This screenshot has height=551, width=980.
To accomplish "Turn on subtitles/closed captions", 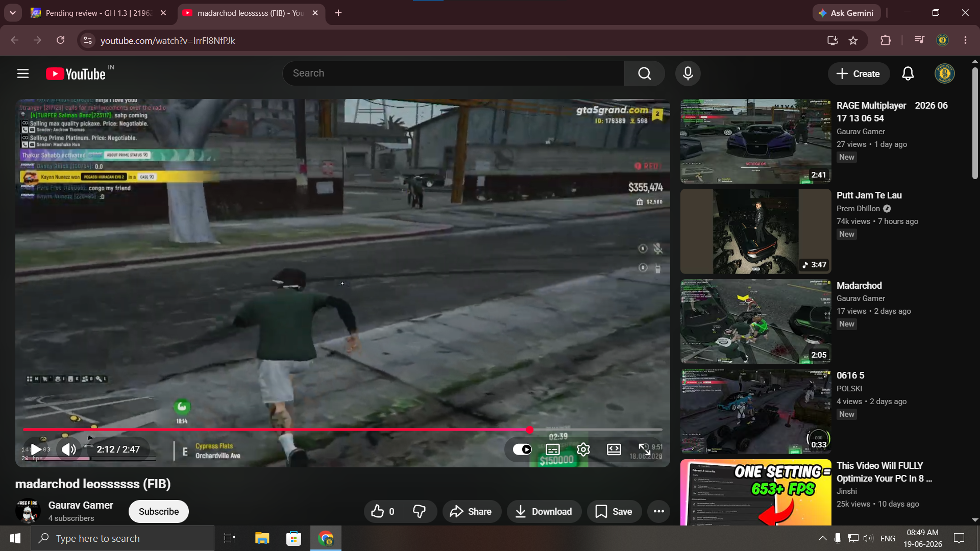I will point(553,449).
